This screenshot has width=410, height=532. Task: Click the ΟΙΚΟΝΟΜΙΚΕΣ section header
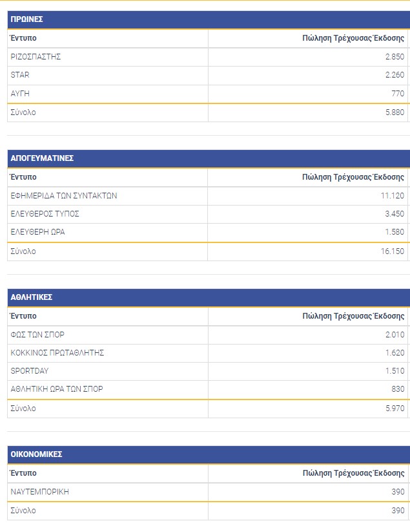209,454
